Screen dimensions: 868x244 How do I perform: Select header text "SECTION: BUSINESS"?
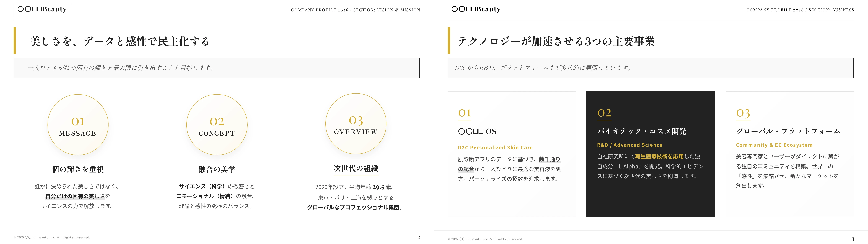click(831, 10)
